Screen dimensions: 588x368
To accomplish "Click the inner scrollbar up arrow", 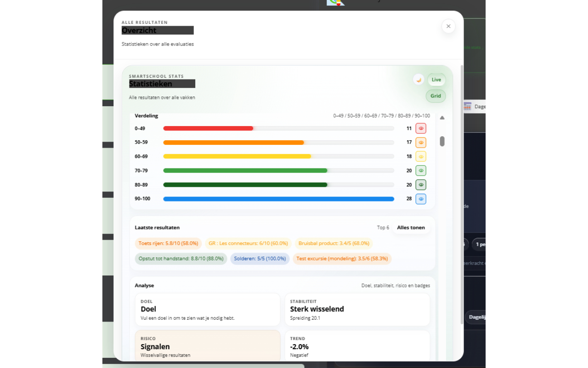I will pyautogui.click(x=442, y=118).
